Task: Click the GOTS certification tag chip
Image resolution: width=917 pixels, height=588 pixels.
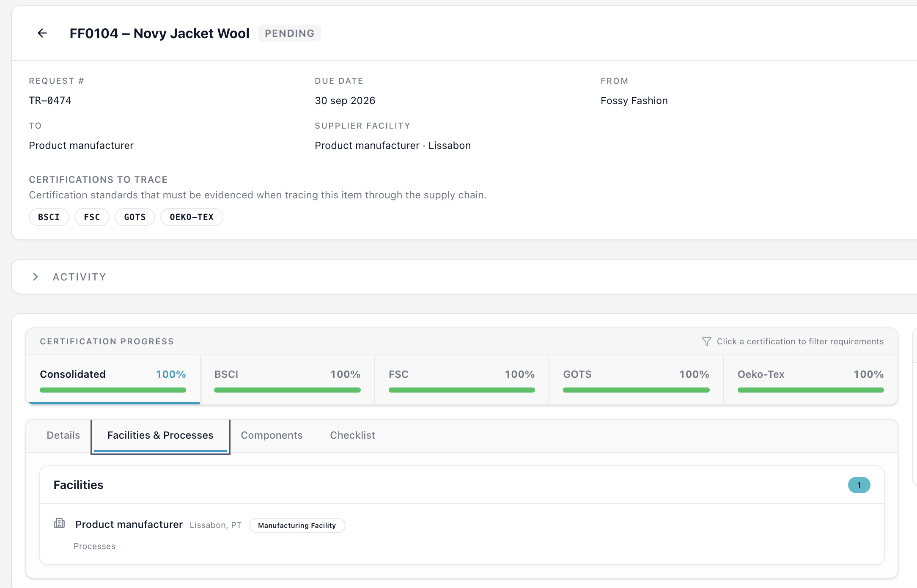Action: [x=135, y=217]
